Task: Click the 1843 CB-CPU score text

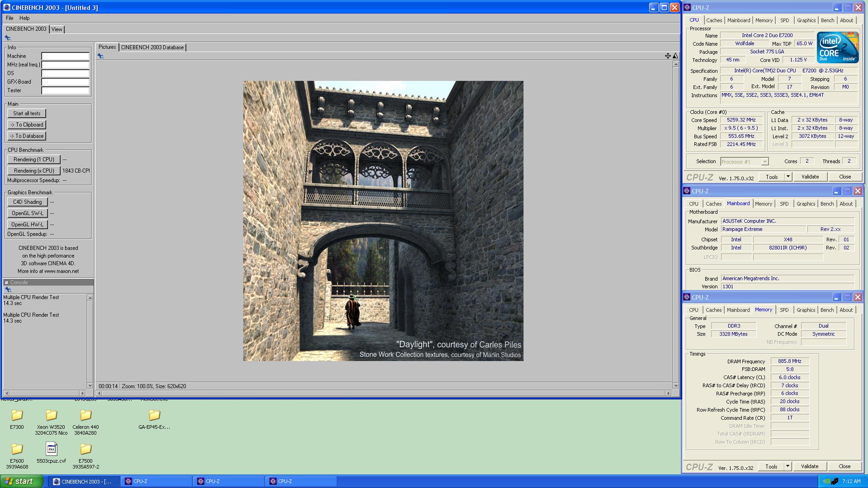Action: click(x=76, y=171)
